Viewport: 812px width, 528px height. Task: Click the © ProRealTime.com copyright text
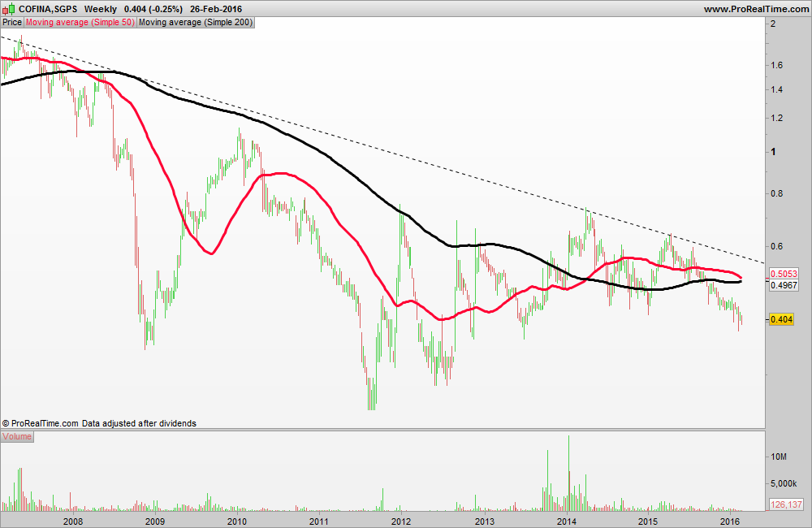click(41, 423)
